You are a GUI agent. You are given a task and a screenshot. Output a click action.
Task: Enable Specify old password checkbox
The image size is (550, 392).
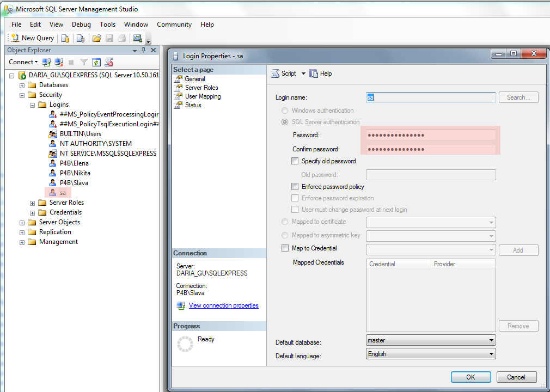[x=295, y=161]
